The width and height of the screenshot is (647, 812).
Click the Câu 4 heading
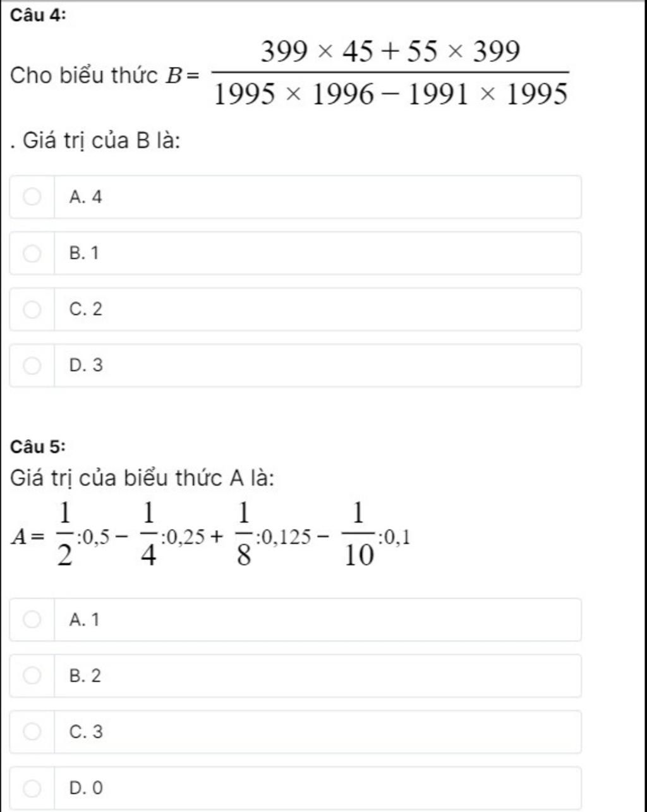coord(38,17)
